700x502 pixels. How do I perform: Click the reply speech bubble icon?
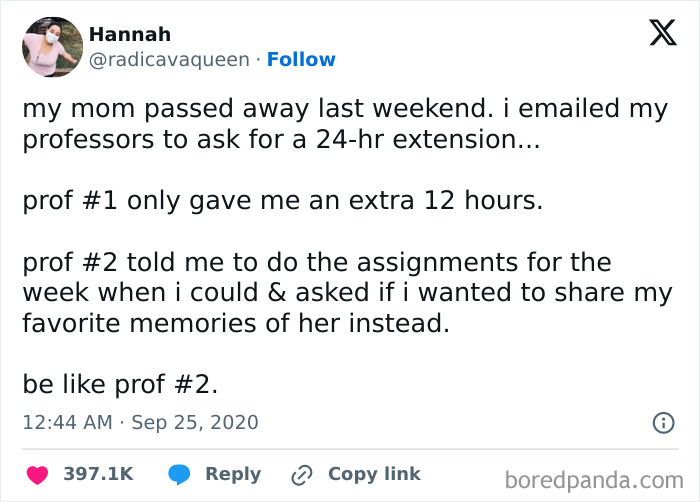pos(179,474)
